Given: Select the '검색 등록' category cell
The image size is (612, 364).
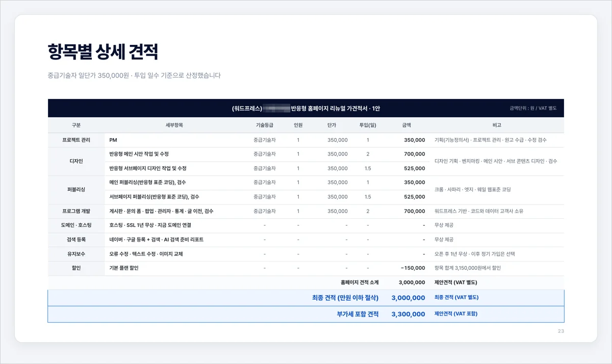Looking at the screenshot, I should click(76, 240).
